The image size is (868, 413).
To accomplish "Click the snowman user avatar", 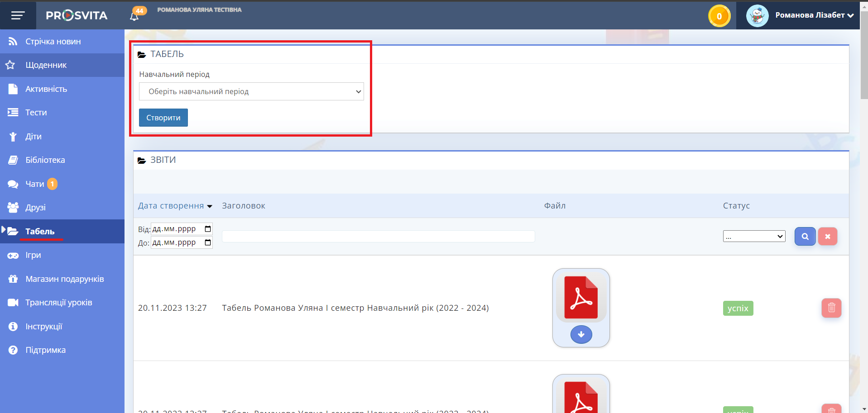I will pyautogui.click(x=757, y=16).
